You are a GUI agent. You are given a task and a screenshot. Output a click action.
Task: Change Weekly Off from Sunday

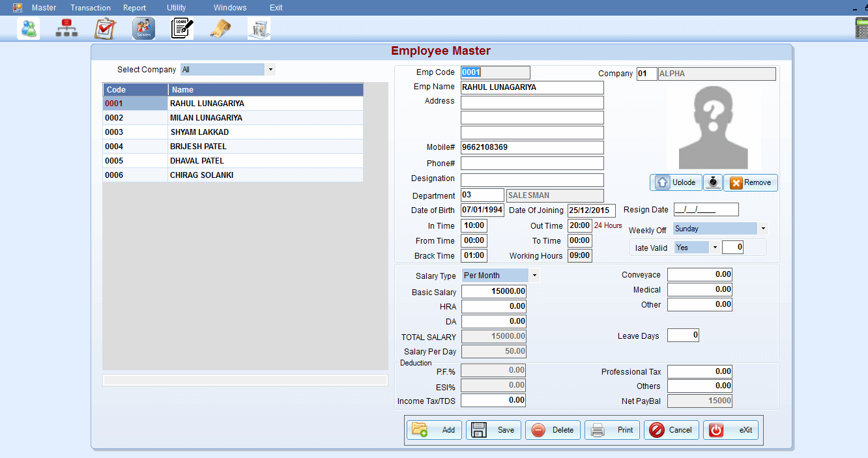[762, 229]
